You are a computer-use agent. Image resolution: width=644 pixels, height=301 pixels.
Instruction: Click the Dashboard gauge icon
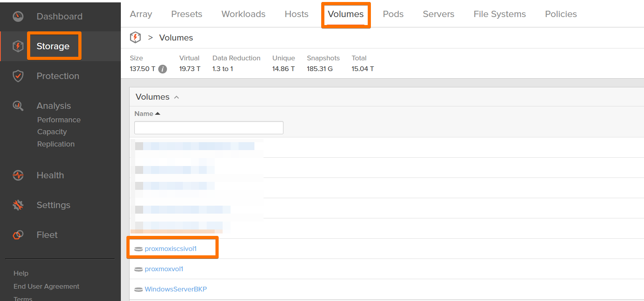click(x=18, y=16)
